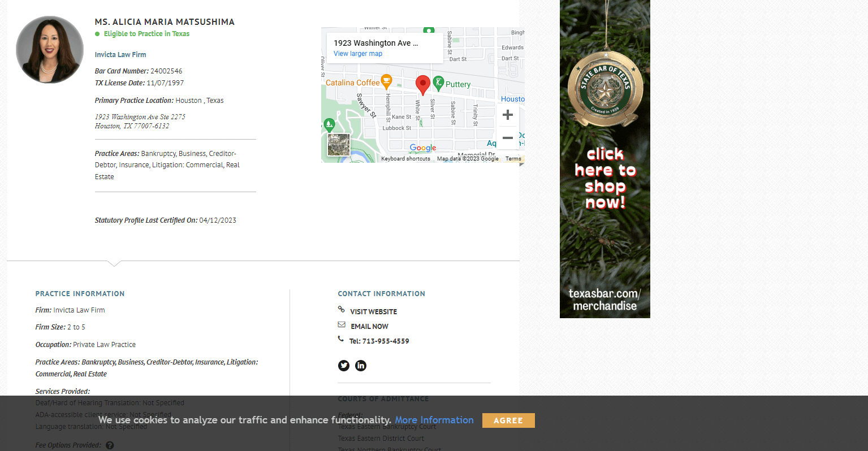
Task: Click the Catalina Coffee map marker
Action: [x=386, y=81]
